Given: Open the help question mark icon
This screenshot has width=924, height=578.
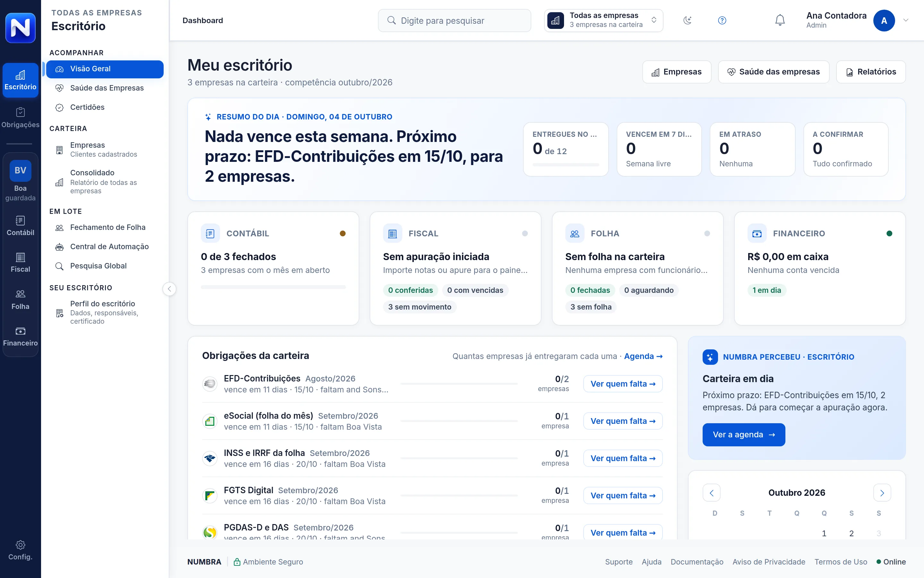Looking at the screenshot, I should tap(722, 20).
